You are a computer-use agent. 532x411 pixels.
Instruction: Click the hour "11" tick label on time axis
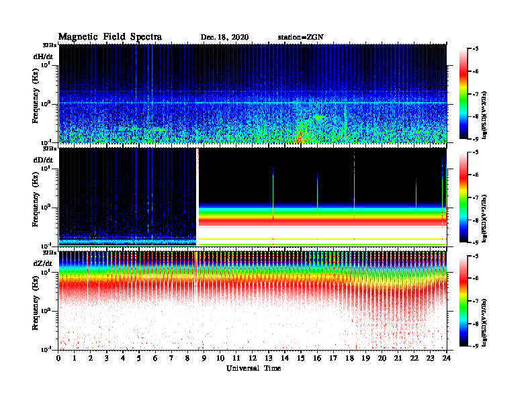[x=236, y=358]
